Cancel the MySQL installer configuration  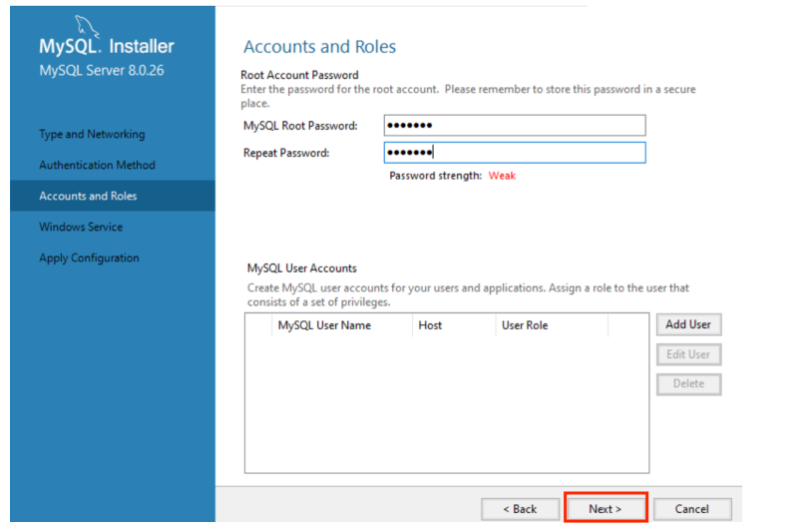(x=692, y=509)
